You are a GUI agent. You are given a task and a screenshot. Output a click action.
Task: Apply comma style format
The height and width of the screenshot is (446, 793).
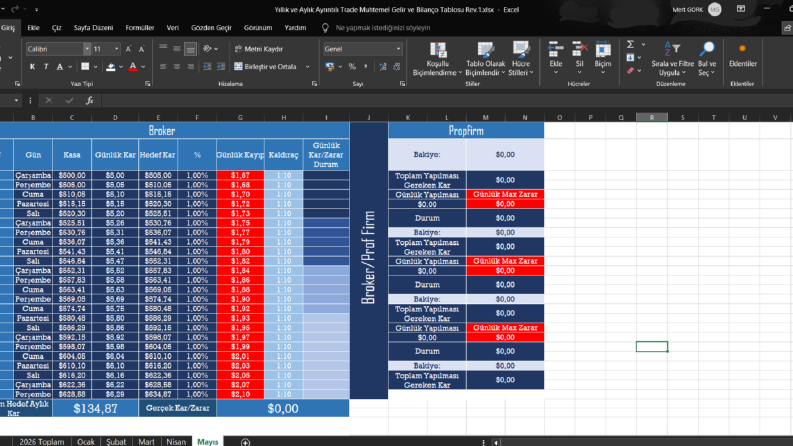point(366,67)
